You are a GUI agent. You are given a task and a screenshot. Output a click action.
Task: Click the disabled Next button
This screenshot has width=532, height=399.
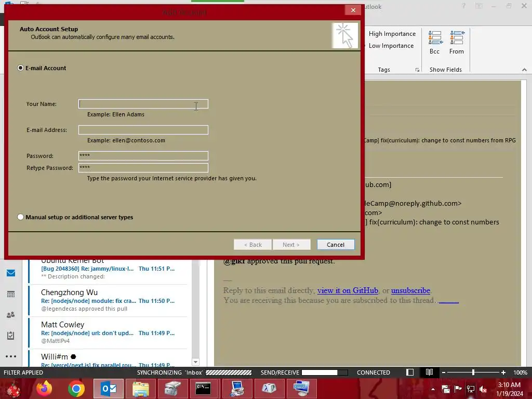tap(291, 245)
